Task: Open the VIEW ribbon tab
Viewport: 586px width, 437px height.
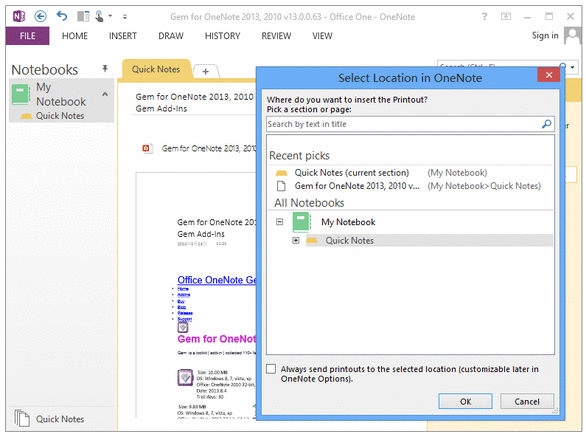Action: (322, 36)
